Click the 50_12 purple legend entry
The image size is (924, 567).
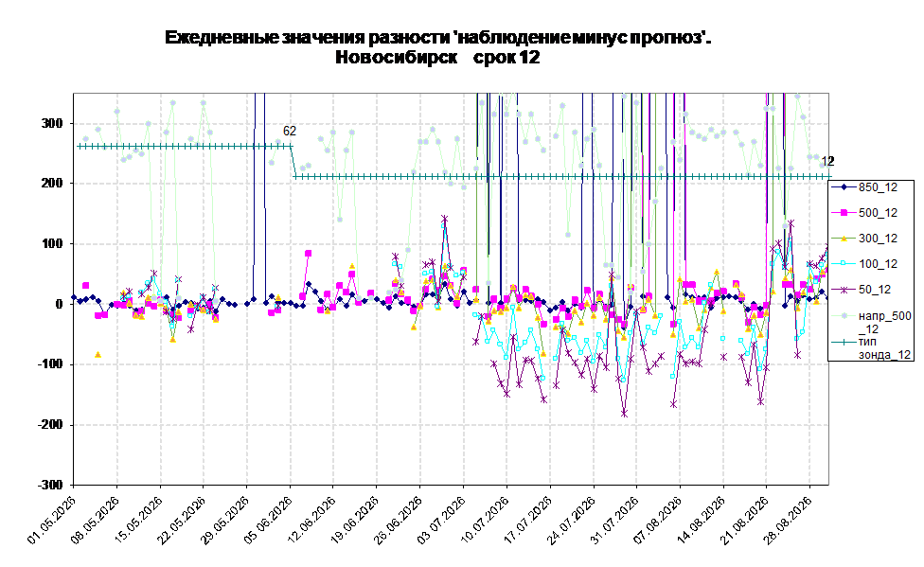pos(871,290)
